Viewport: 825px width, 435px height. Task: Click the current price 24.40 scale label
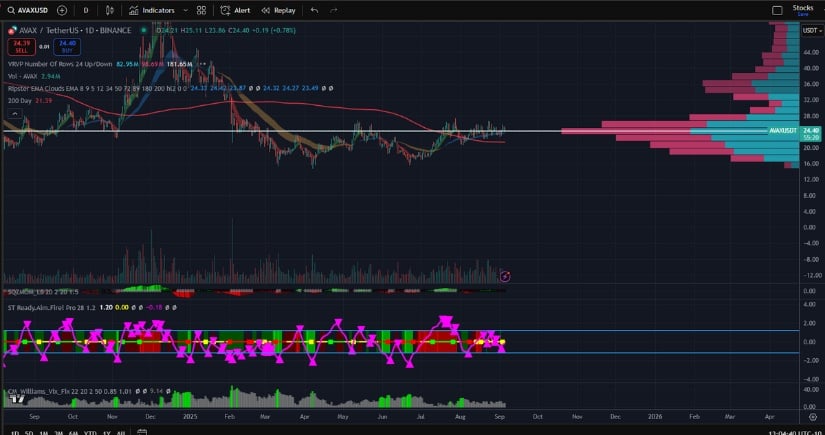tap(811, 130)
